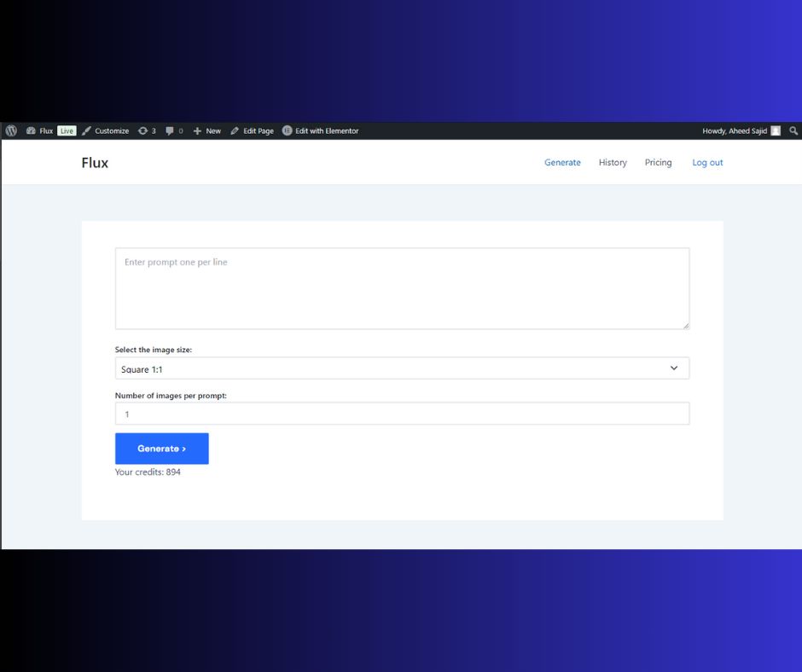Click the 'Select the image size:' label
Screen dimensions: 802x672
(154, 350)
